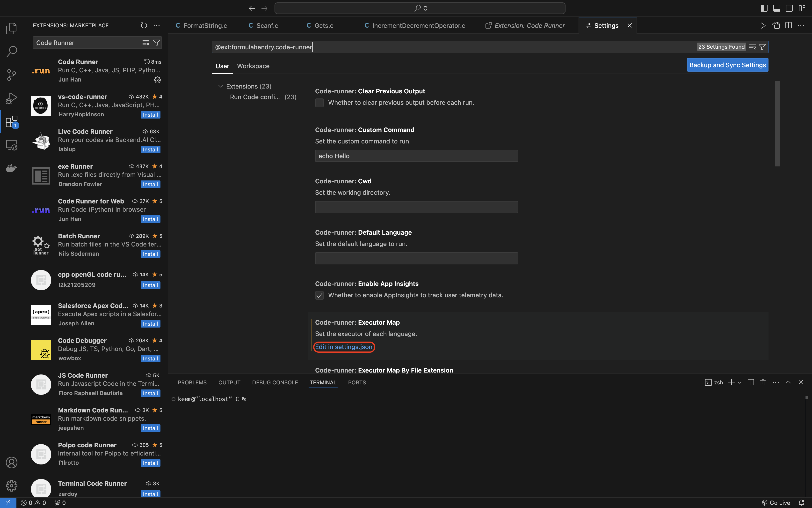Switch to the FormatString.c tab

point(204,26)
